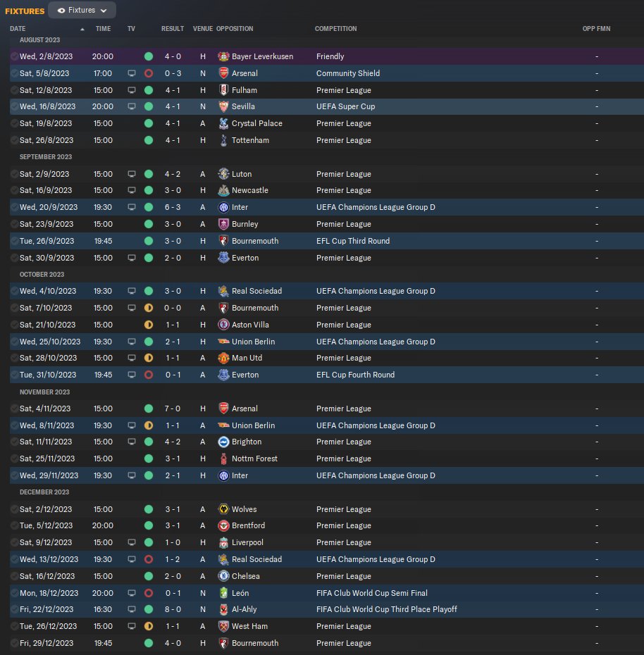This screenshot has height=655, width=644.
Task: Click the Brentford club badge
Action: pyautogui.click(x=223, y=525)
